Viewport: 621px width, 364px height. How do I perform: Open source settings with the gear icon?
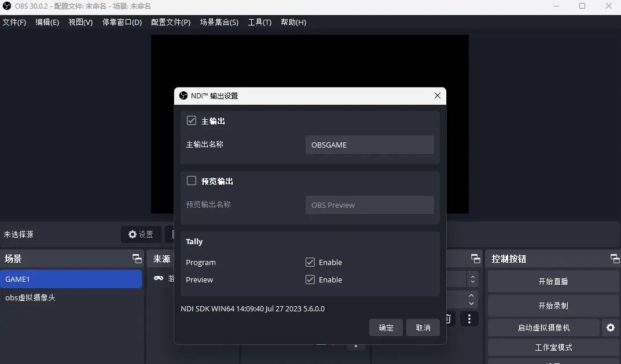click(132, 234)
